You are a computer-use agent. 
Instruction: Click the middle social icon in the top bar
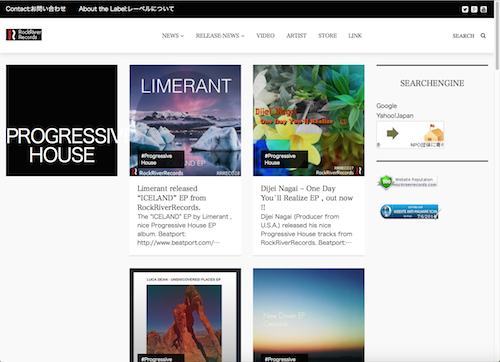pos(474,9)
